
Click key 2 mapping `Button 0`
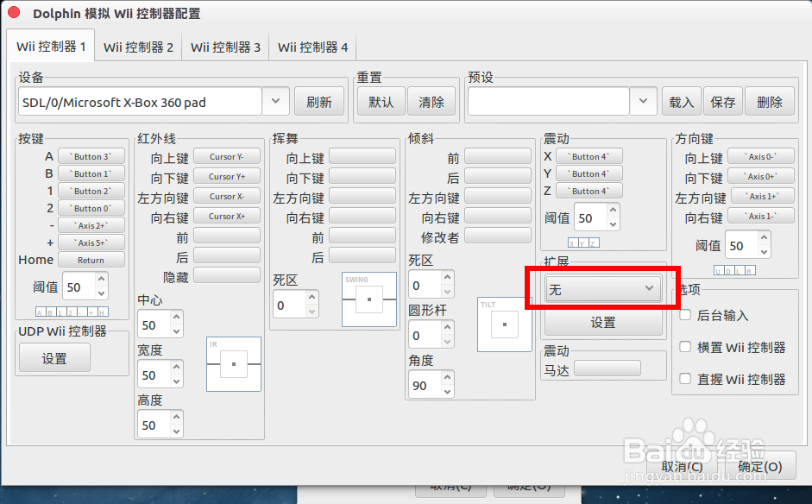(91, 208)
